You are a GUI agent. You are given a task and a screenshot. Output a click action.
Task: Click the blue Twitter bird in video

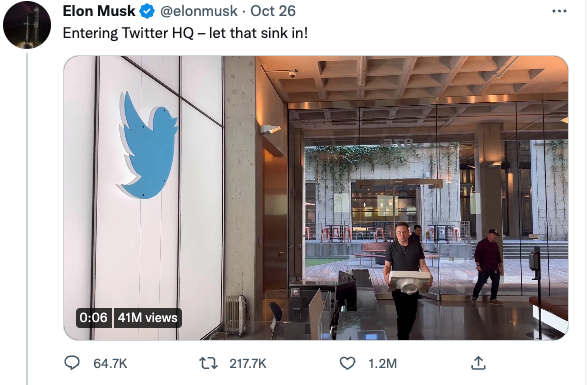148,145
